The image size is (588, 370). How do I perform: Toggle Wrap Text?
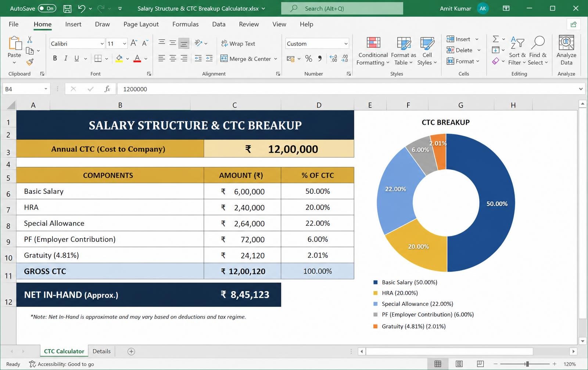[x=238, y=43]
